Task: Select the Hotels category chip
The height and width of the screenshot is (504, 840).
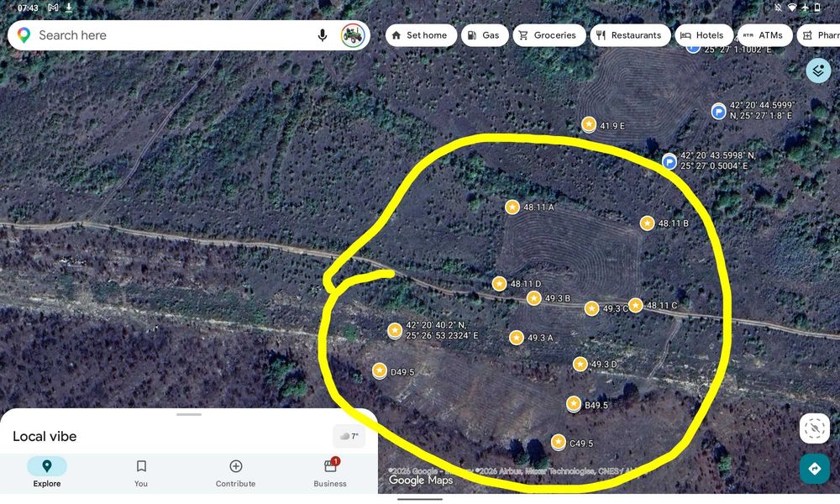Action: click(x=703, y=35)
